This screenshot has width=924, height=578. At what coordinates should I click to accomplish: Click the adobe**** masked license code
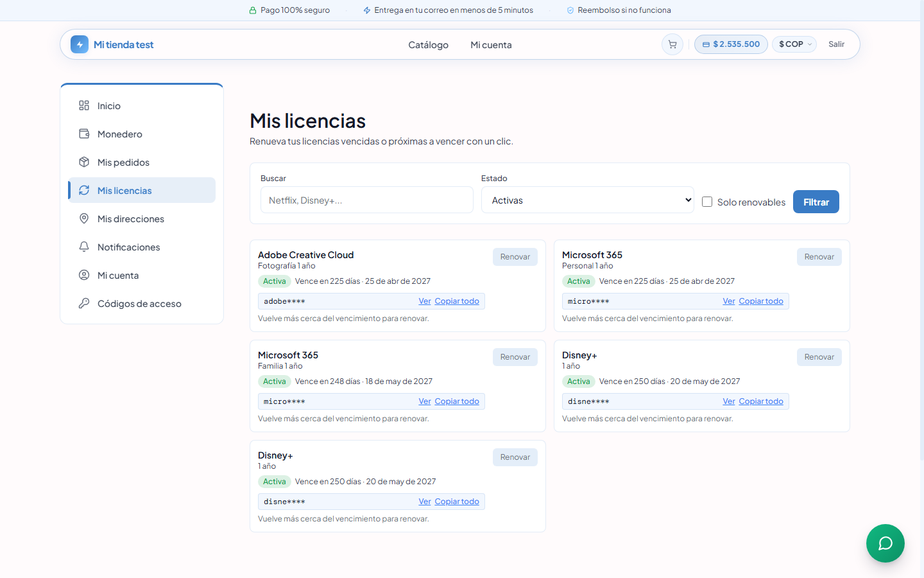coord(284,301)
